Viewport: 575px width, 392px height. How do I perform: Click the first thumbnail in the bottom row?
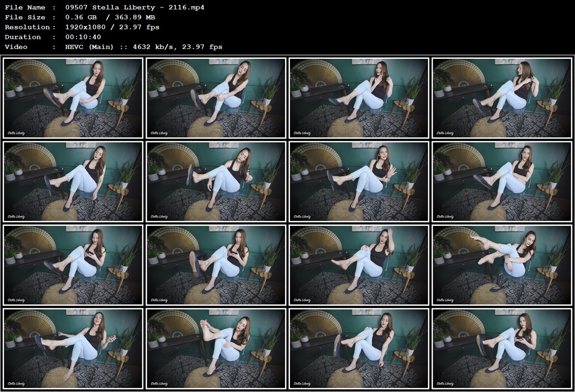tap(73, 348)
